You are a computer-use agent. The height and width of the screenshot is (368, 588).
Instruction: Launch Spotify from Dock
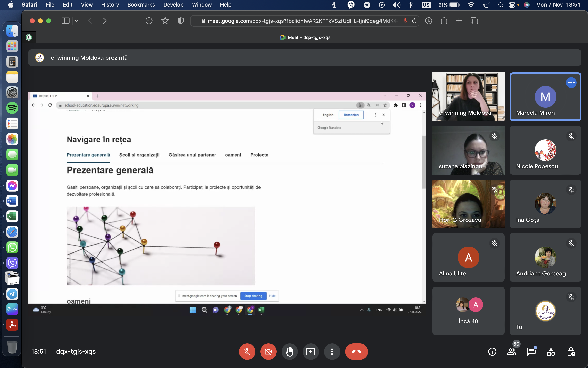click(x=12, y=108)
